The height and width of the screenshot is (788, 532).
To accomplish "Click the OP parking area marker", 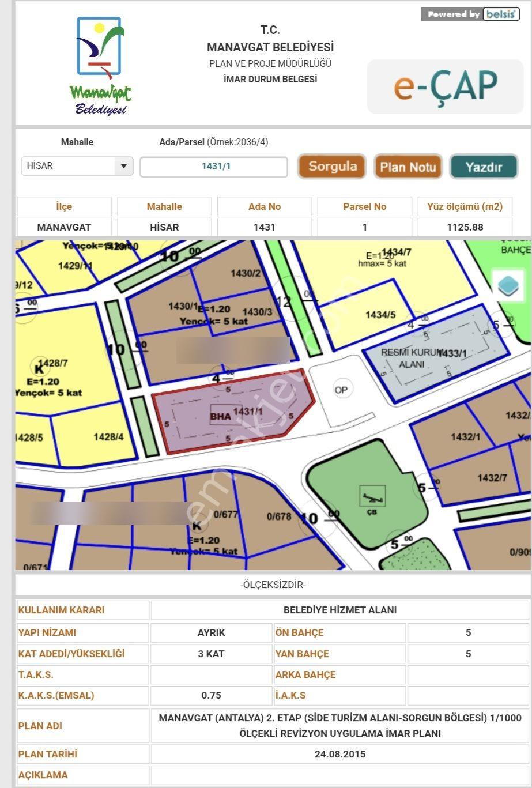I will (x=341, y=390).
